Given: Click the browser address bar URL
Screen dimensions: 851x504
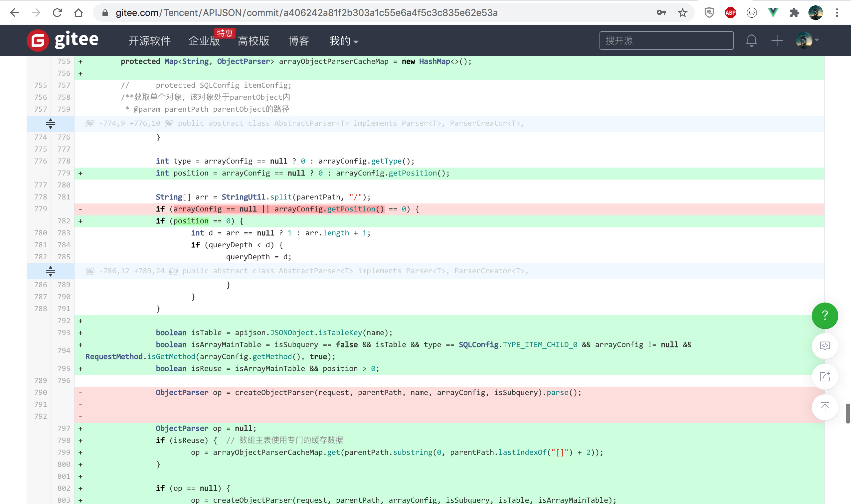Looking at the screenshot, I should tap(306, 13).
